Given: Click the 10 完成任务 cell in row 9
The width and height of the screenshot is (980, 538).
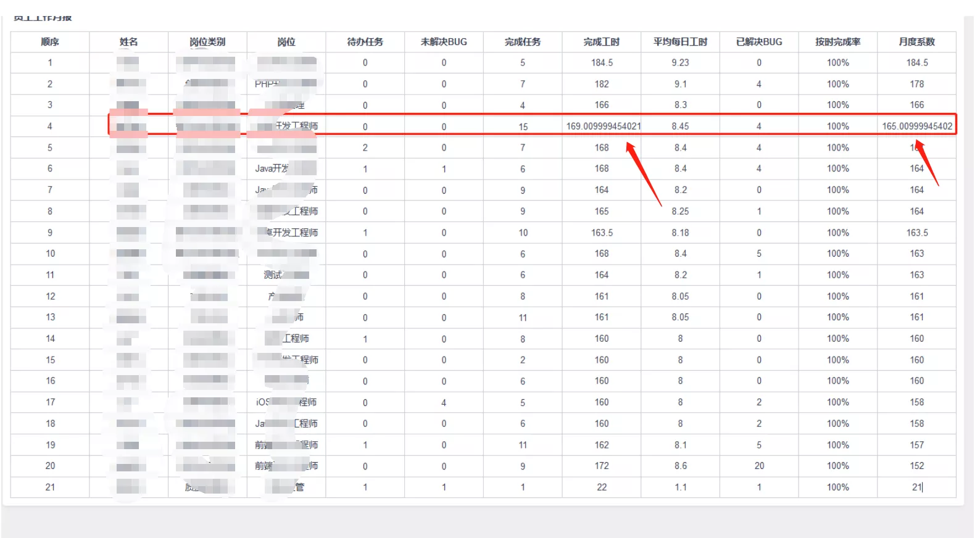Looking at the screenshot, I should click(x=523, y=233).
